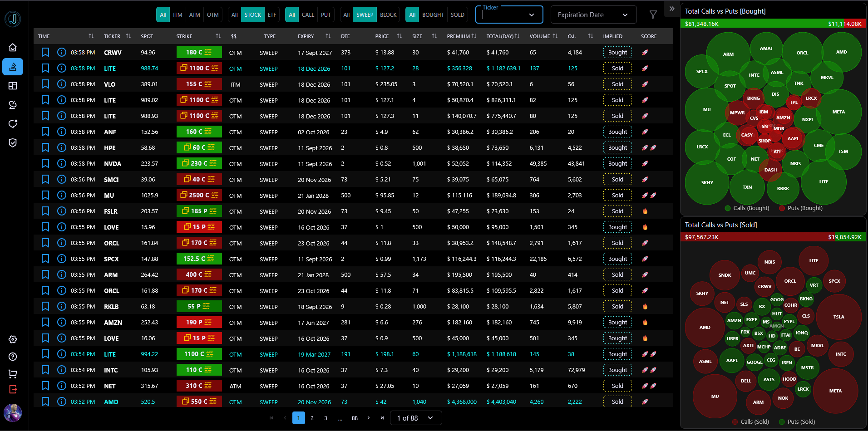Open the dashboard grid sidebar icon
868x431 pixels.
tap(13, 86)
